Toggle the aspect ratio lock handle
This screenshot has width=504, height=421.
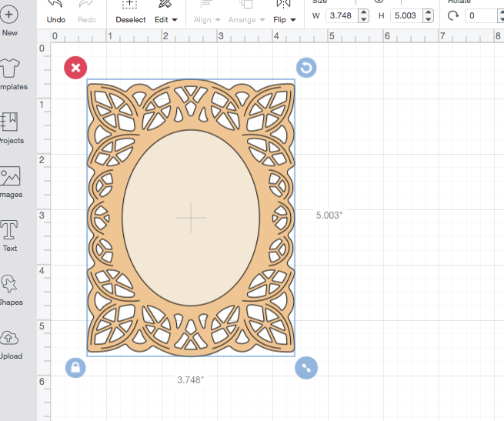75,368
